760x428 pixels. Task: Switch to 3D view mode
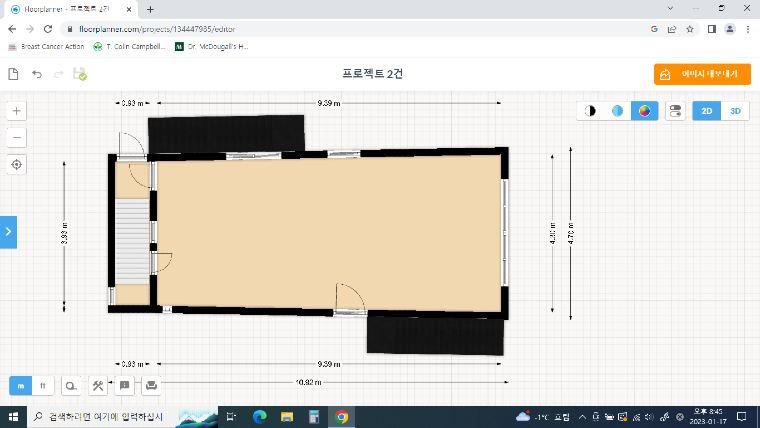tap(735, 111)
